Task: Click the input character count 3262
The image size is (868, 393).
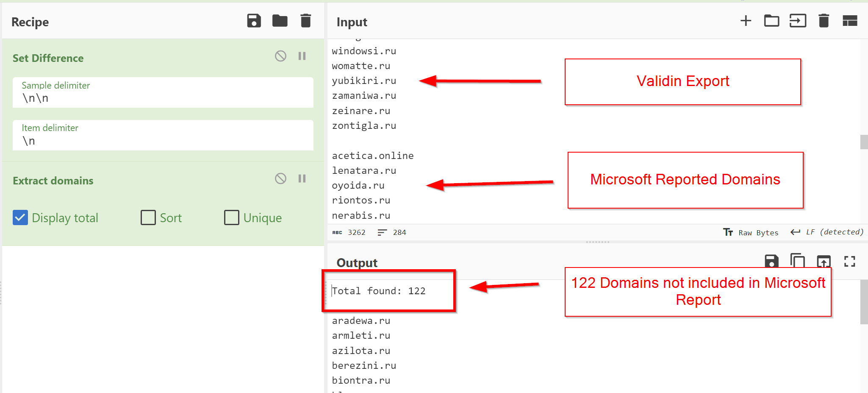Action: pyautogui.click(x=356, y=232)
